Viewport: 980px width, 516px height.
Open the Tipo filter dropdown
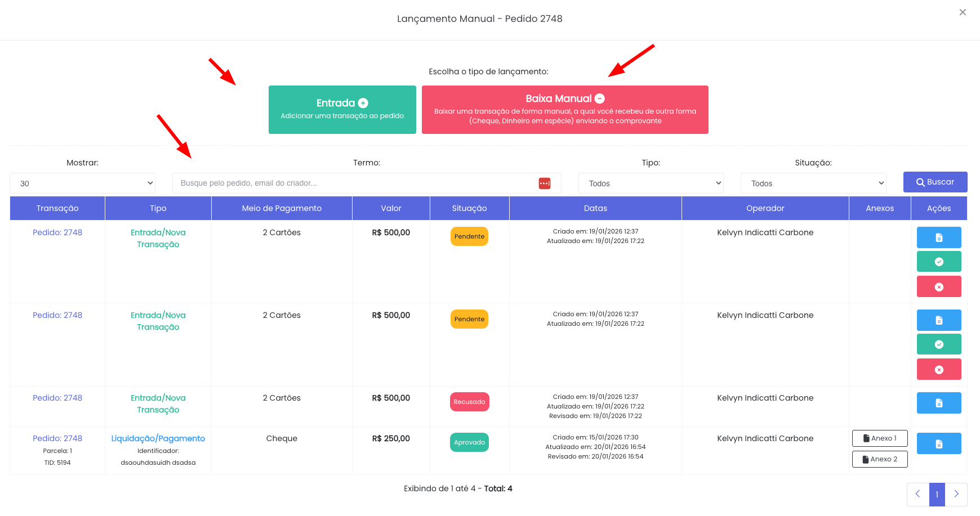pos(651,183)
